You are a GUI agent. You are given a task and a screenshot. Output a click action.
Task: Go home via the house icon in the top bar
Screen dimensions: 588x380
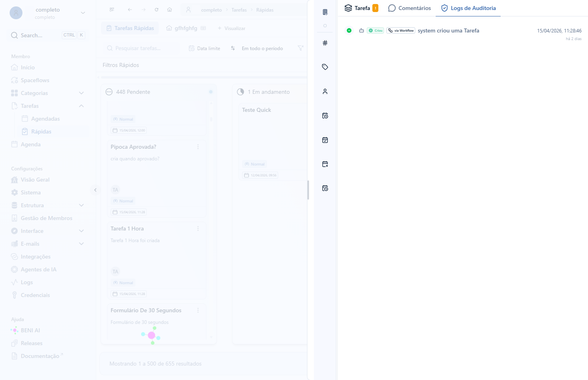tap(170, 10)
